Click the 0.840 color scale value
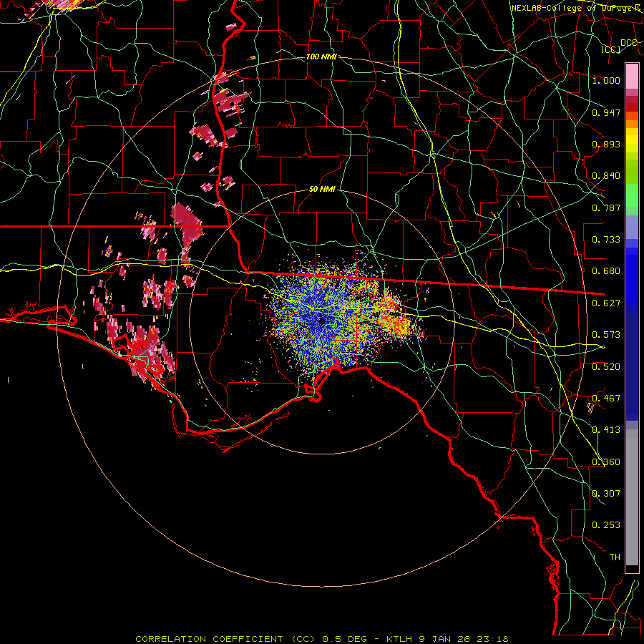This screenshot has height=644, width=644. 606,176
